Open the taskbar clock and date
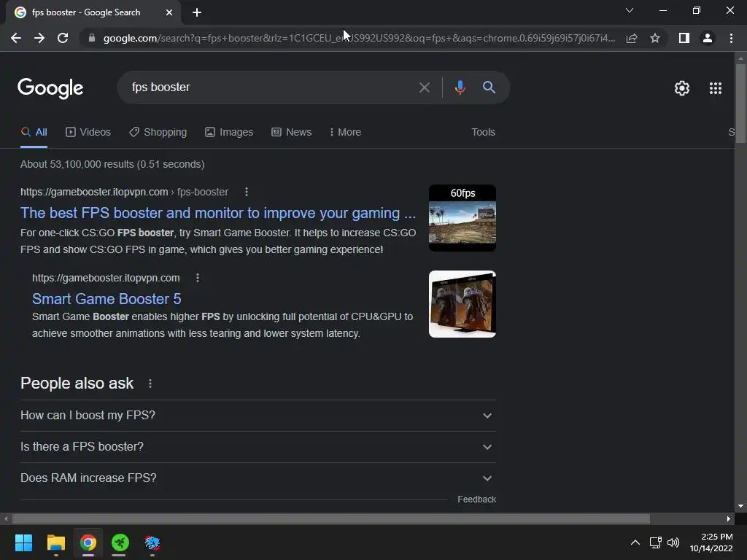 click(711, 542)
